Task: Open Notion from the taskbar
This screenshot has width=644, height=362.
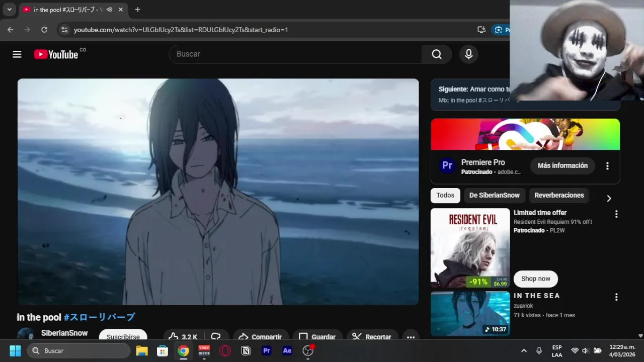Action: pyautogui.click(x=246, y=351)
